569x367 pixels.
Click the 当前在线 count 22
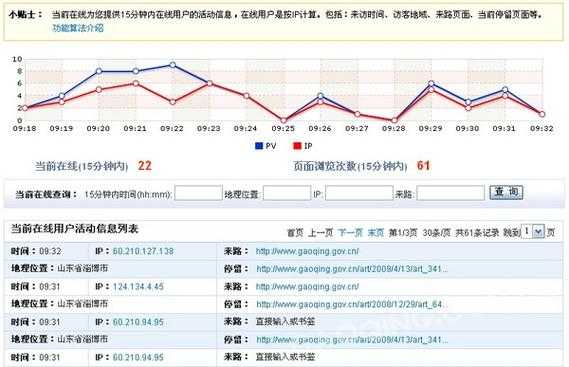click(x=144, y=166)
